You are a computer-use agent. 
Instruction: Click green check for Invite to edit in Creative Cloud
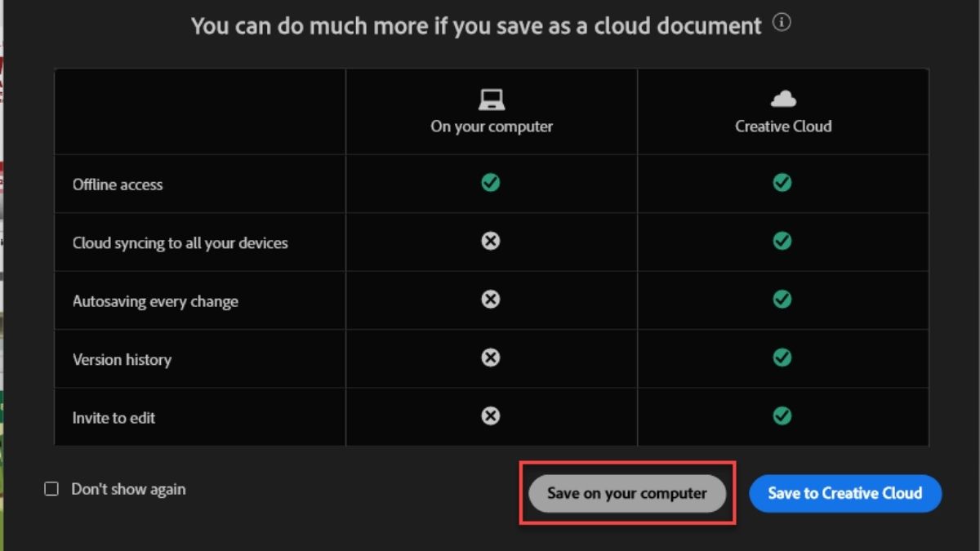pyautogui.click(x=782, y=416)
